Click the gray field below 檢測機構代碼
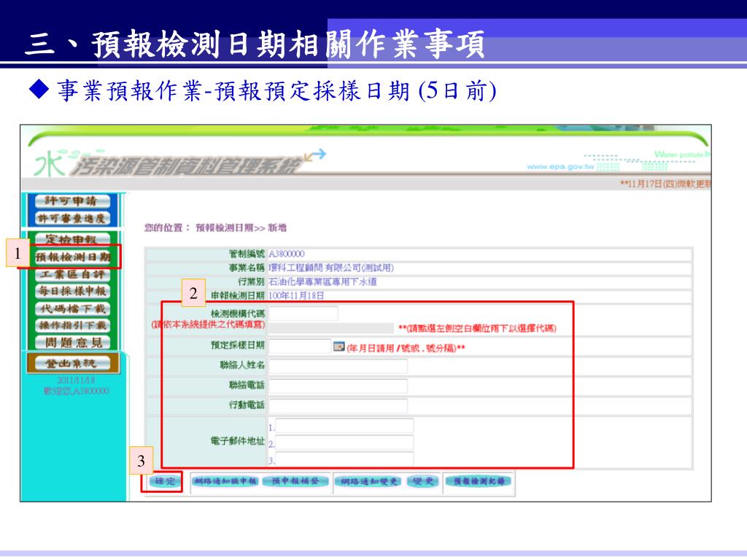 pos(332,328)
